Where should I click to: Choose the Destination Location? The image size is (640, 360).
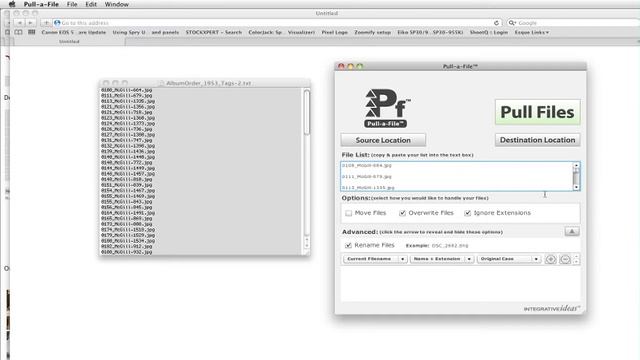point(537,140)
